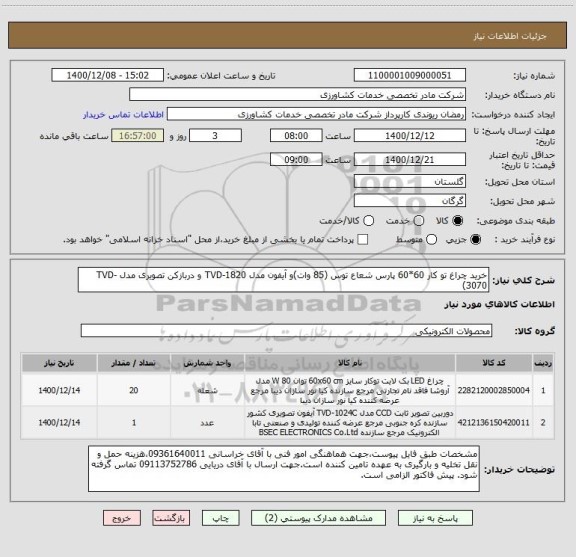Click the 'جزئیات اطلاعات نیاز' page header

coord(510,36)
